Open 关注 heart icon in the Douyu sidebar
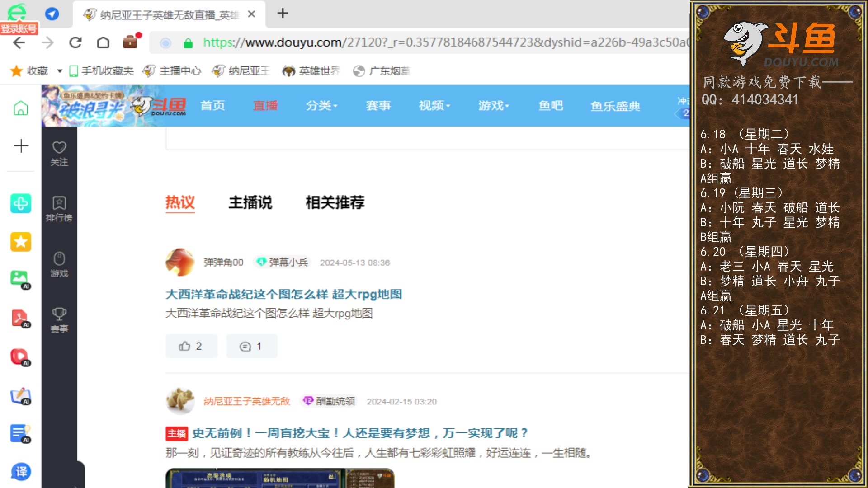Screen dimensions: 868x488 pyautogui.click(x=59, y=154)
